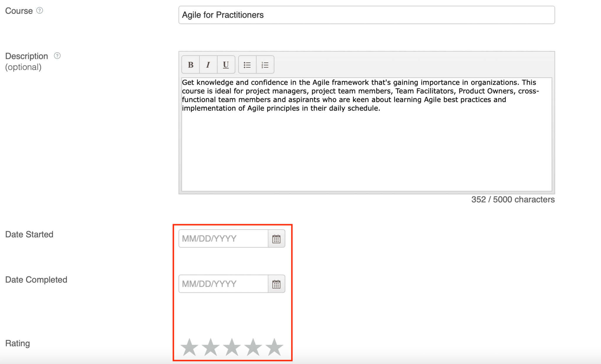This screenshot has height=364, width=601.
Task: Click the Course name input field
Action: pyautogui.click(x=366, y=15)
